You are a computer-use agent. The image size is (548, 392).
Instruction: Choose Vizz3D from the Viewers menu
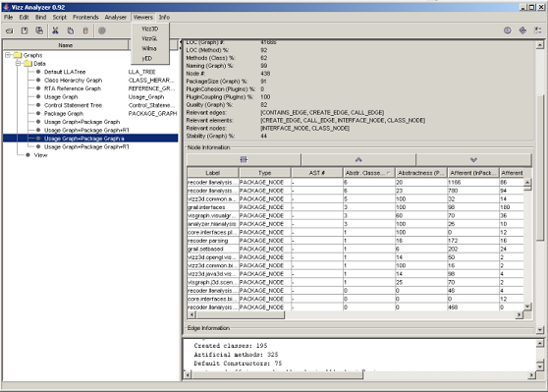(x=150, y=28)
